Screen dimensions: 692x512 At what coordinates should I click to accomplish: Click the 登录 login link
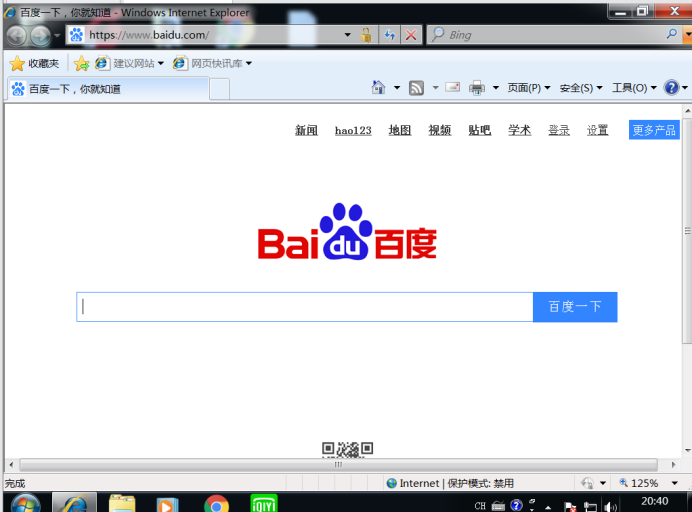[x=559, y=130]
